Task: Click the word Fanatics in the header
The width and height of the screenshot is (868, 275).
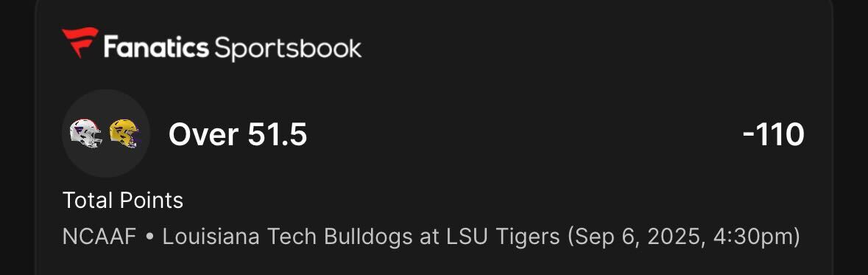Action: coord(156,46)
